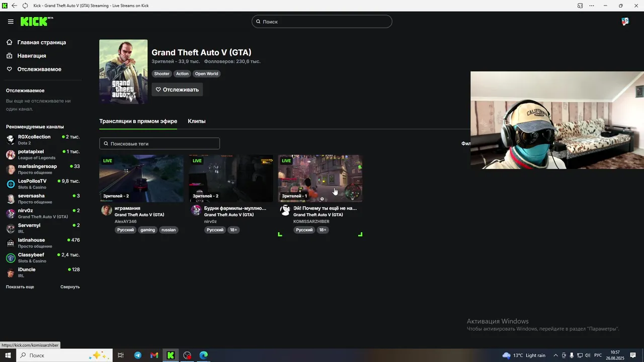This screenshot has height=362, width=644.
Task: Open Microsoft Edge from the taskbar
Action: click(203, 355)
